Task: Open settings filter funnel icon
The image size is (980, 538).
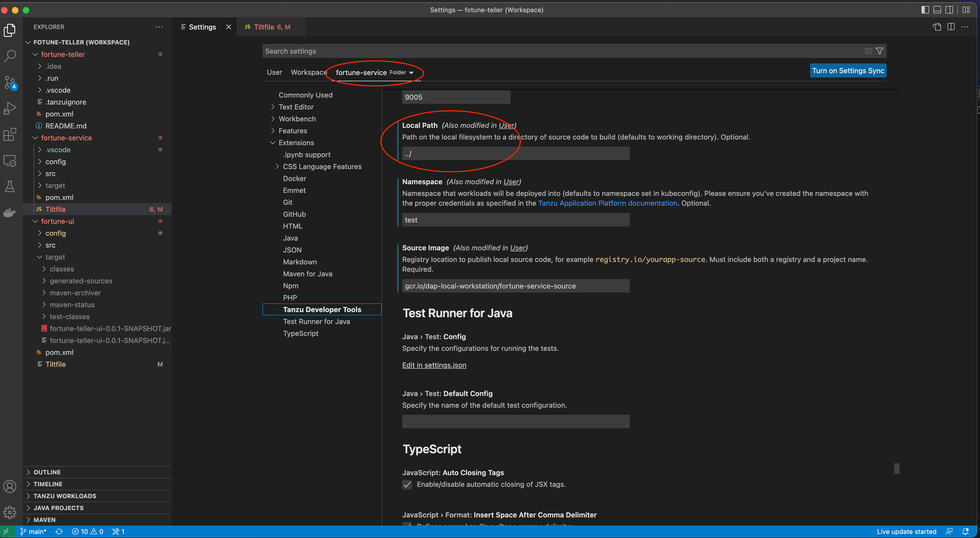Action: (880, 51)
